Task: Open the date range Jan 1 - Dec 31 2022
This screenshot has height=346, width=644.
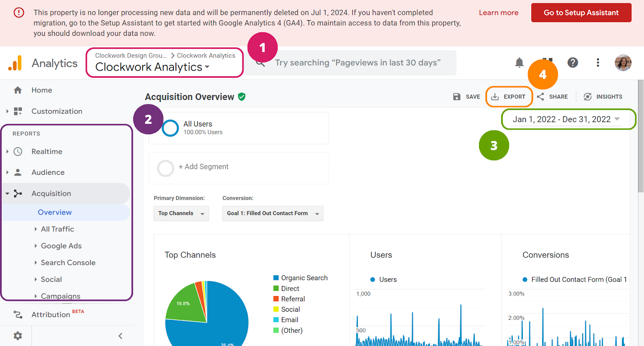Action: coord(566,119)
